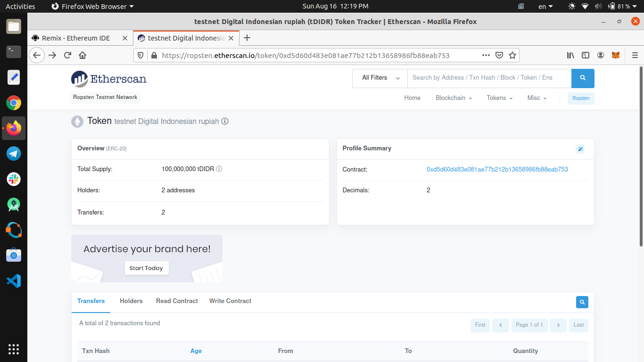Open Slack from the dock
The width and height of the screenshot is (644, 362).
point(14,179)
